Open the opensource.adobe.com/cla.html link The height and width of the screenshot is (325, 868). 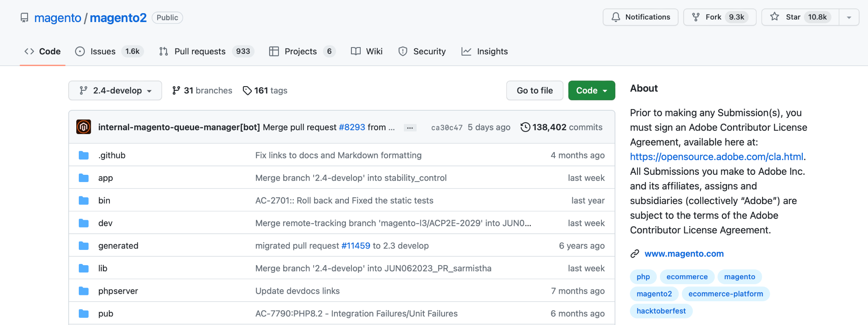click(717, 157)
